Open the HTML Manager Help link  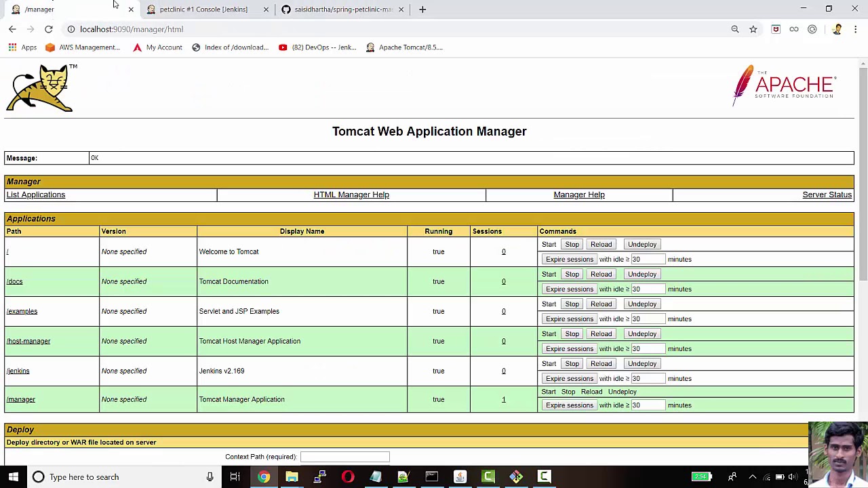(351, 195)
